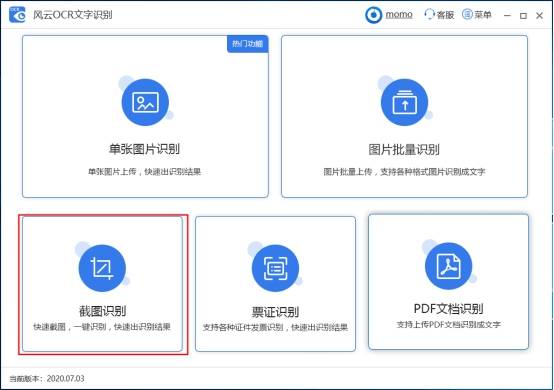Viewport: 554px width, 390px height.
Task: Click the 热门功能 badge
Action: 247,44
